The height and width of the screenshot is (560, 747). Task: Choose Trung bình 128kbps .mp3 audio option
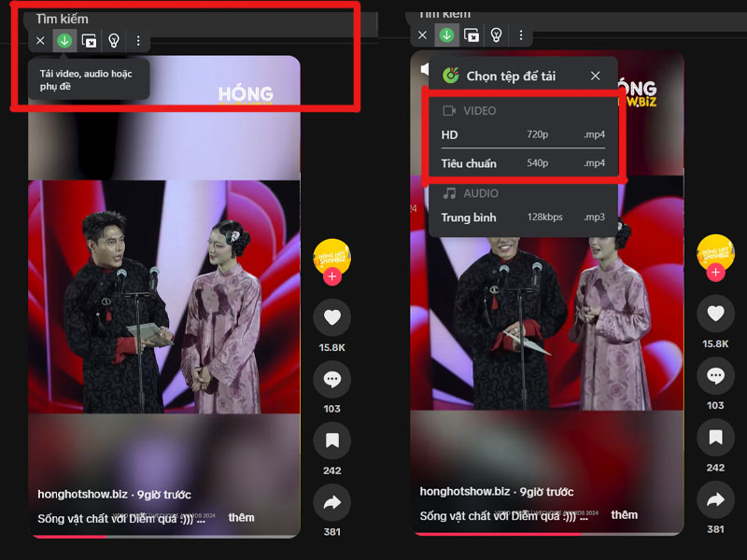[523, 217]
